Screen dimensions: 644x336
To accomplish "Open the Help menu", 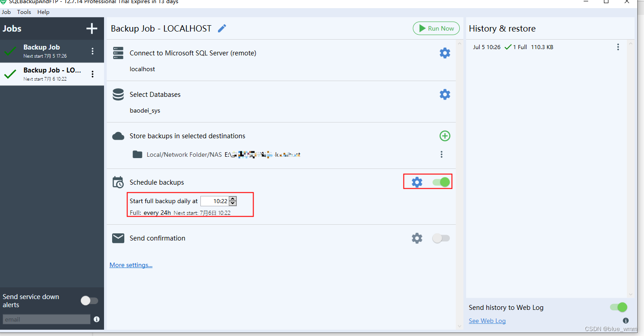I will click(x=43, y=12).
